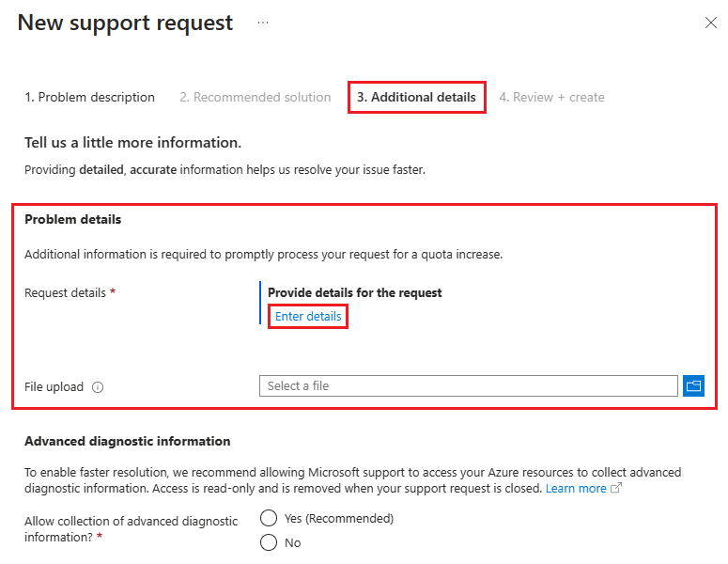This screenshot has height=564, width=728.
Task: Click the Request details field label
Action: pyautogui.click(x=65, y=292)
